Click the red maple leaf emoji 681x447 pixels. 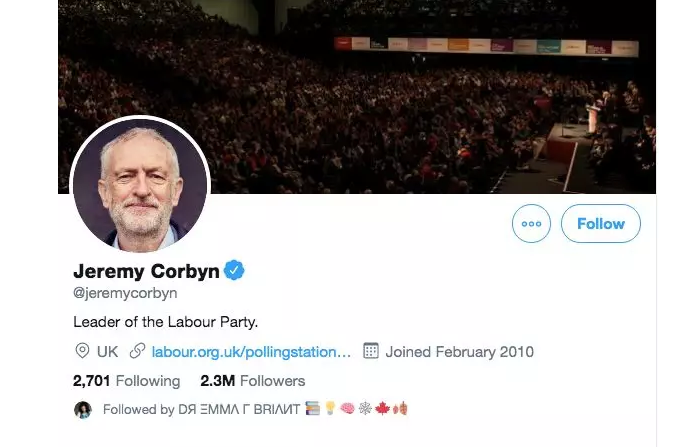click(x=384, y=409)
